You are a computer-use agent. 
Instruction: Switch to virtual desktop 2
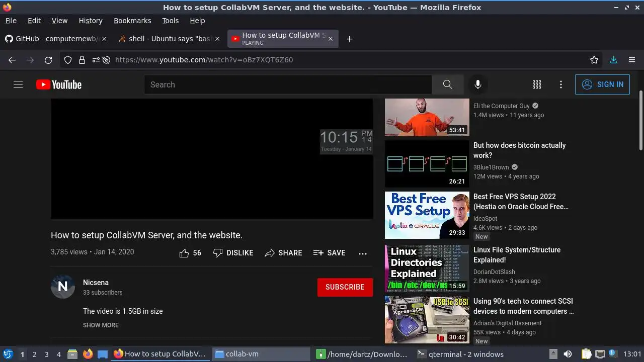[x=34, y=354]
